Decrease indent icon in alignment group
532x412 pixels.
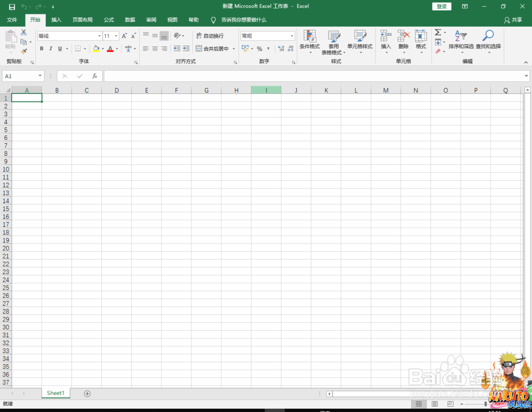click(x=177, y=48)
